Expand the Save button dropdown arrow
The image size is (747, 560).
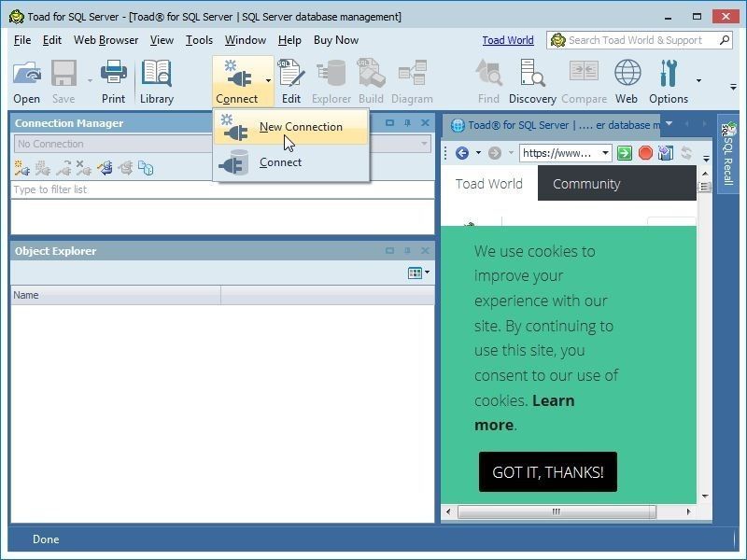pyautogui.click(x=90, y=80)
